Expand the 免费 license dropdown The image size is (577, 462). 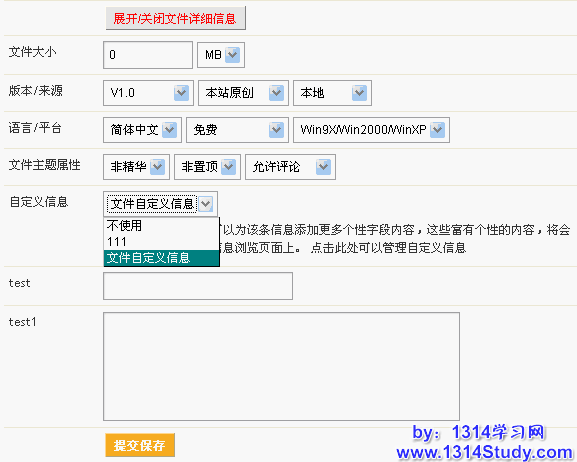[x=276, y=130]
